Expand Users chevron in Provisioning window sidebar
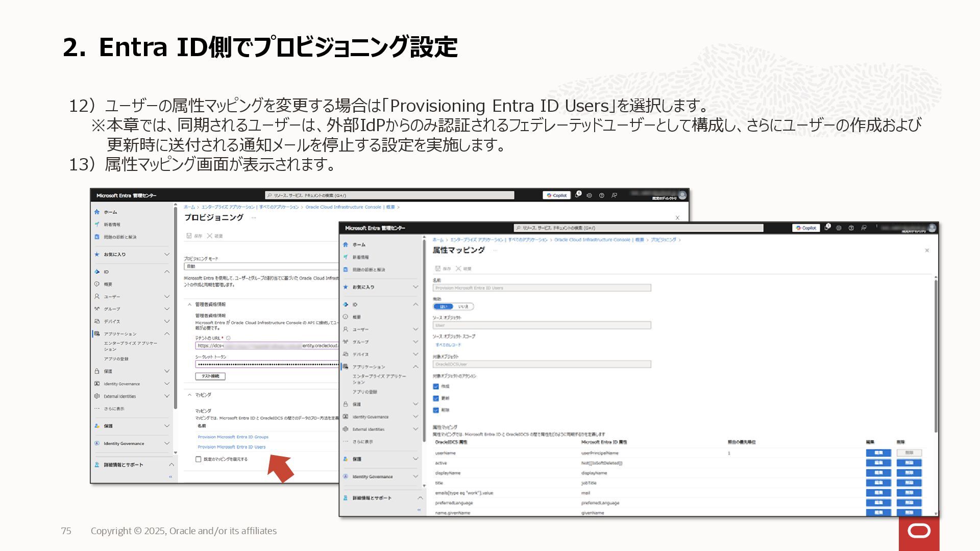Viewport: 980px width, 551px height. pyautogui.click(x=166, y=296)
